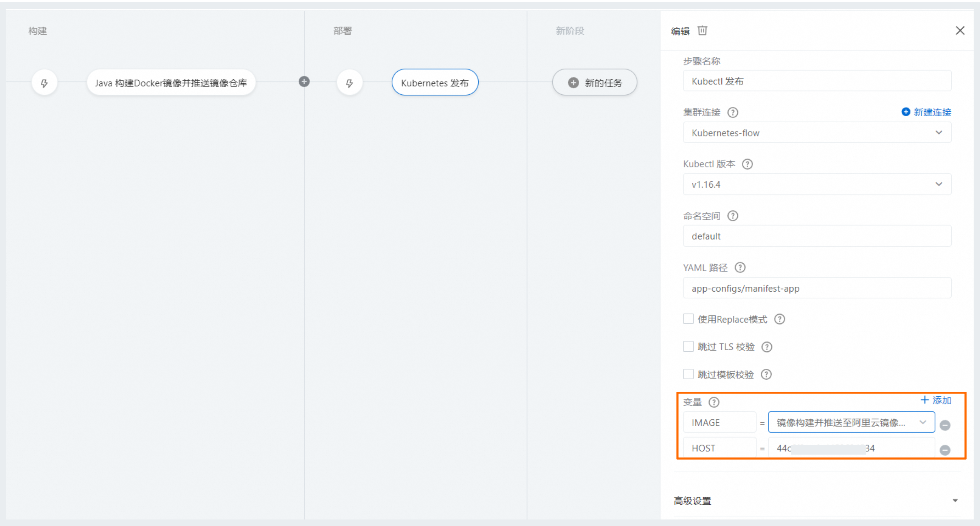Click the IMAGE variable name field
The height and width of the screenshot is (526, 980).
click(x=719, y=422)
